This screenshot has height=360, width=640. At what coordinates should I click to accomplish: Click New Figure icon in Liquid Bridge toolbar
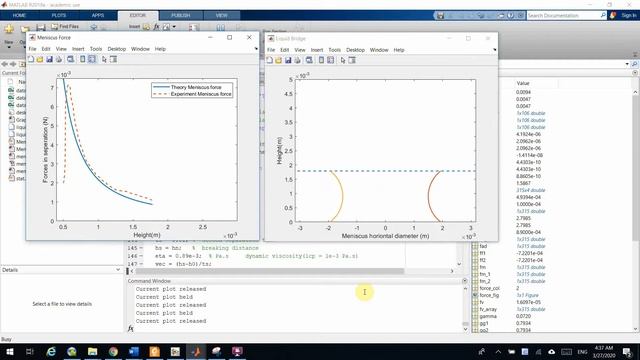269,60
